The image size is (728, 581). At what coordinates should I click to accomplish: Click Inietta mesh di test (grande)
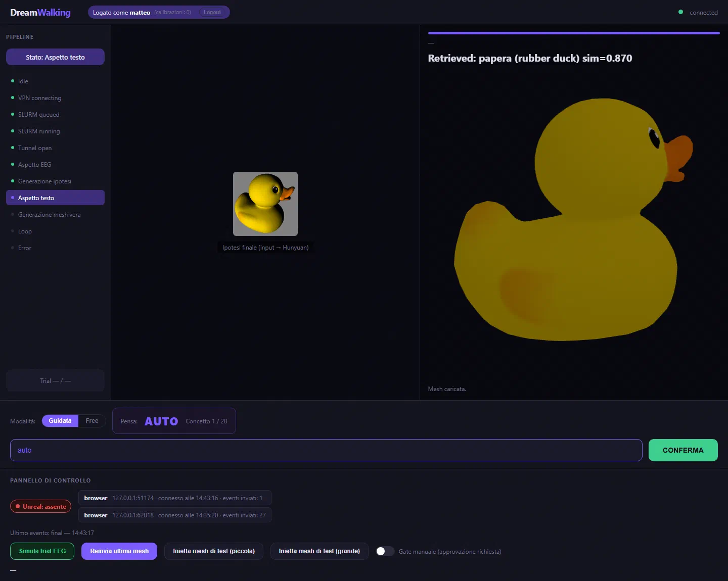click(320, 551)
